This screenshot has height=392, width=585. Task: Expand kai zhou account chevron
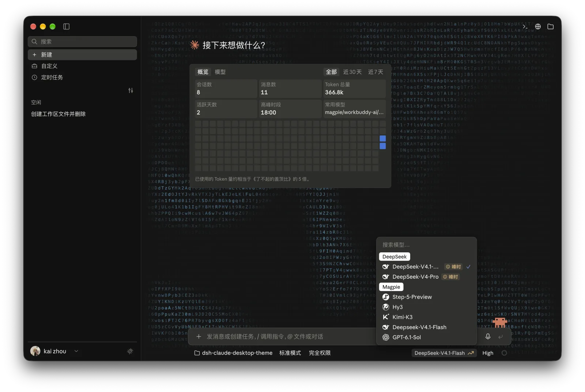tap(76, 351)
